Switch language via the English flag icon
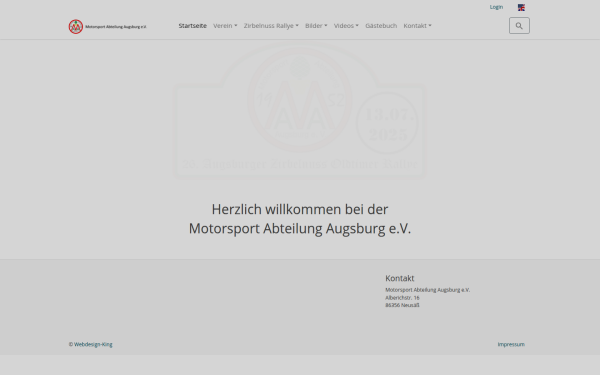 [x=521, y=7]
